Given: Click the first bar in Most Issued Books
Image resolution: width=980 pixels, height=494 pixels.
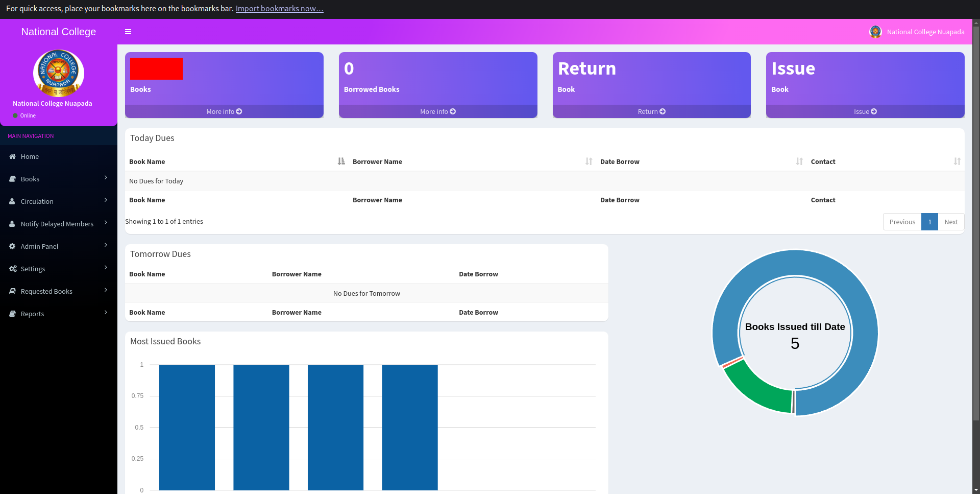Looking at the screenshot, I should coord(187,427).
